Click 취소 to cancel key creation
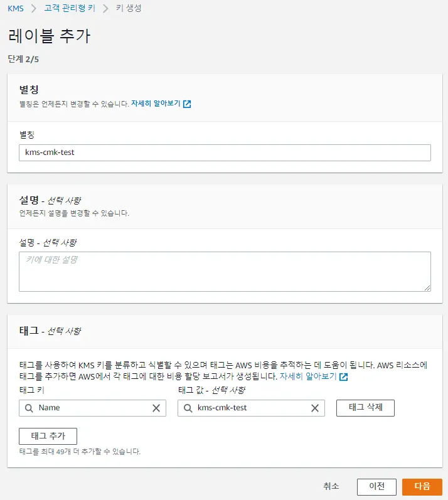This screenshot has height=500, width=448. click(x=331, y=486)
